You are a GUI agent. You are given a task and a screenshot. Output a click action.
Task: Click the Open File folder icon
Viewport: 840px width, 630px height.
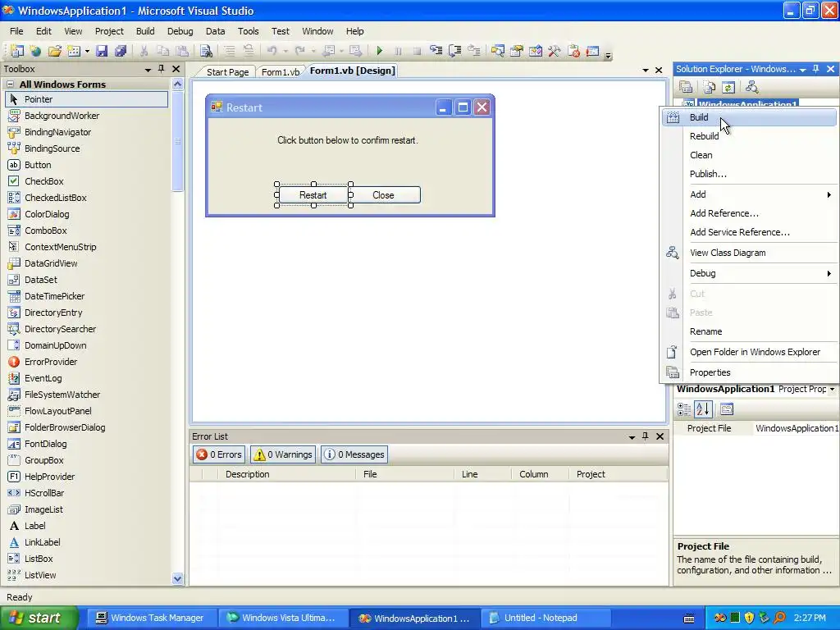tap(54, 51)
